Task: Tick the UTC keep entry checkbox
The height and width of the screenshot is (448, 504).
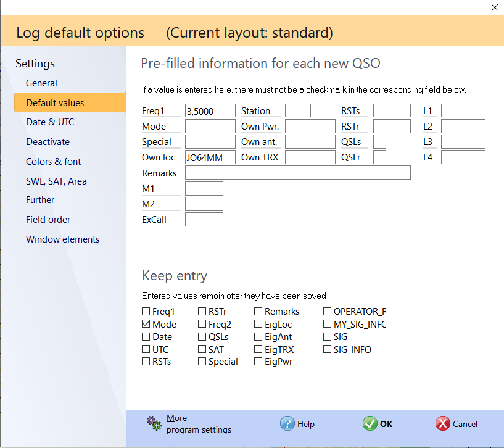Action: coord(146,349)
